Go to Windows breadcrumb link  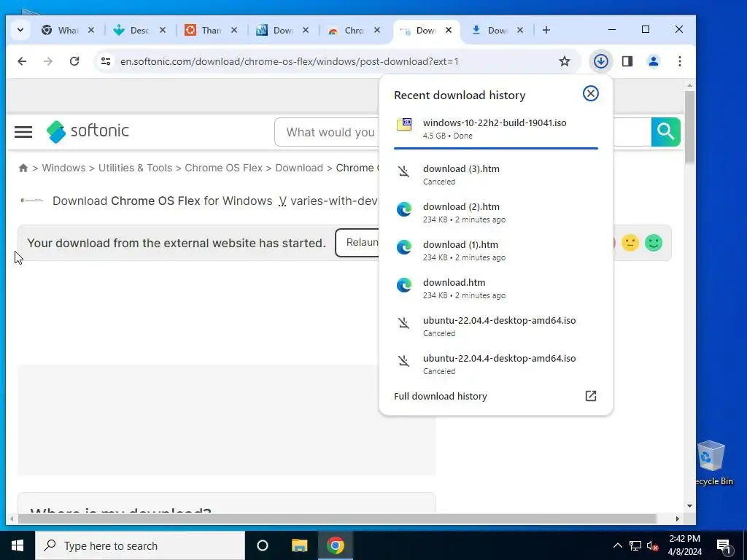click(63, 168)
